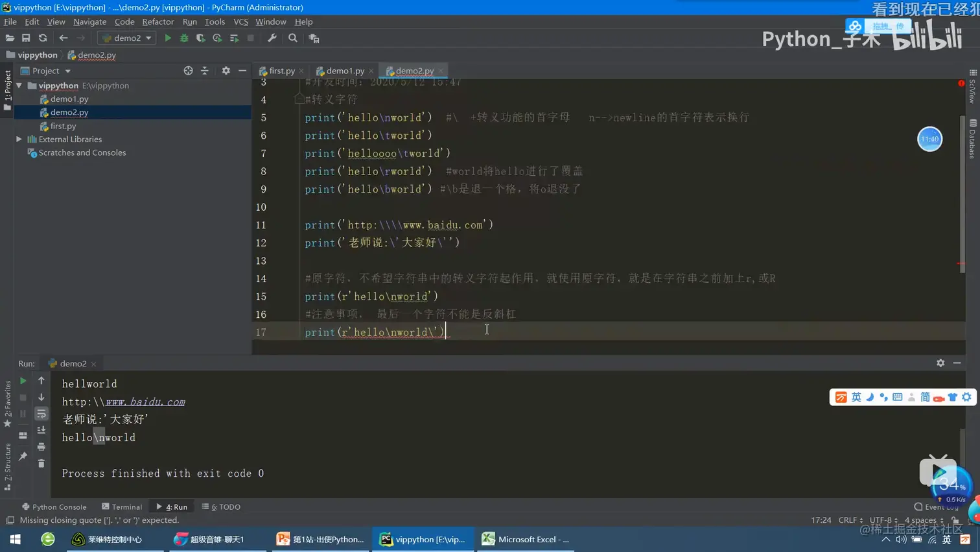Viewport: 980px width, 552px height.
Task: Open Run panel settings gear
Action: (940, 363)
